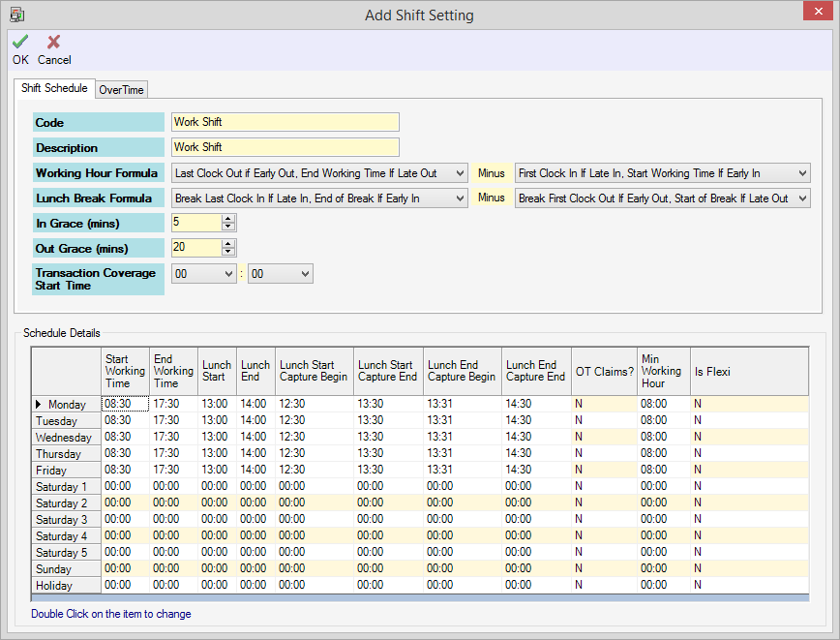Viewport: 840px width, 640px height.
Task: Click the green OK checkmark icon
Action: 20,42
